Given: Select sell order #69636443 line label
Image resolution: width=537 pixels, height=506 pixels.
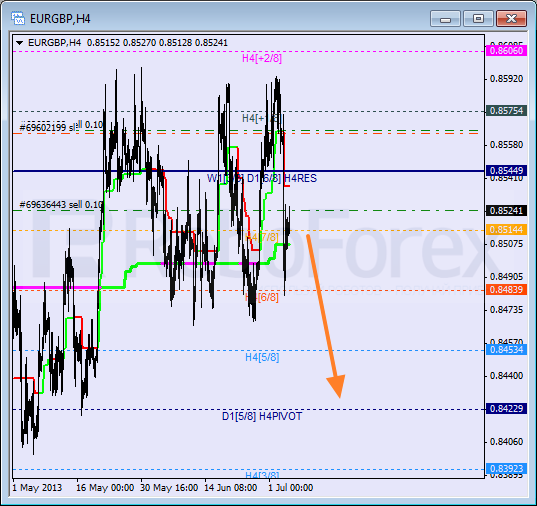Looking at the screenshot, I should pos(61,205).
